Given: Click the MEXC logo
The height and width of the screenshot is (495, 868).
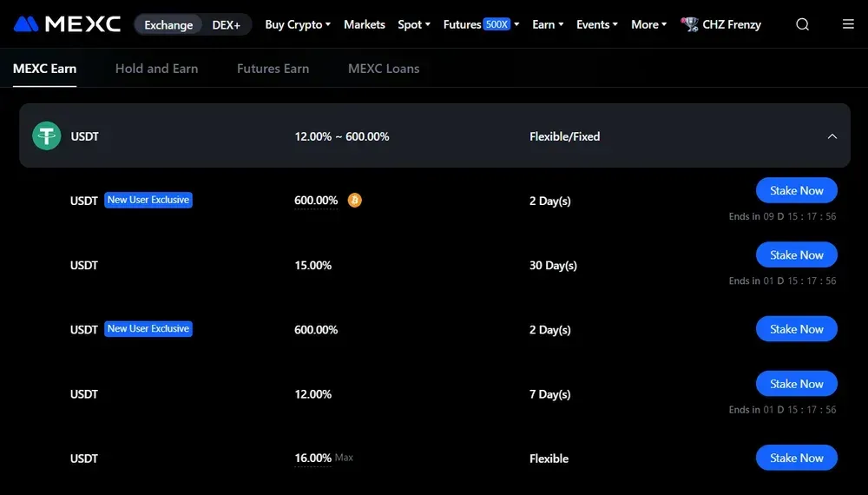Looking at the screenshot, I should coord(67,24).
